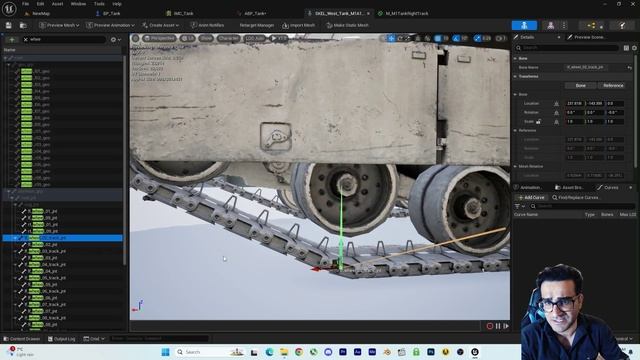Open the Physics asset mode icon
Viewport: 640px width, 360px height.
622,25
